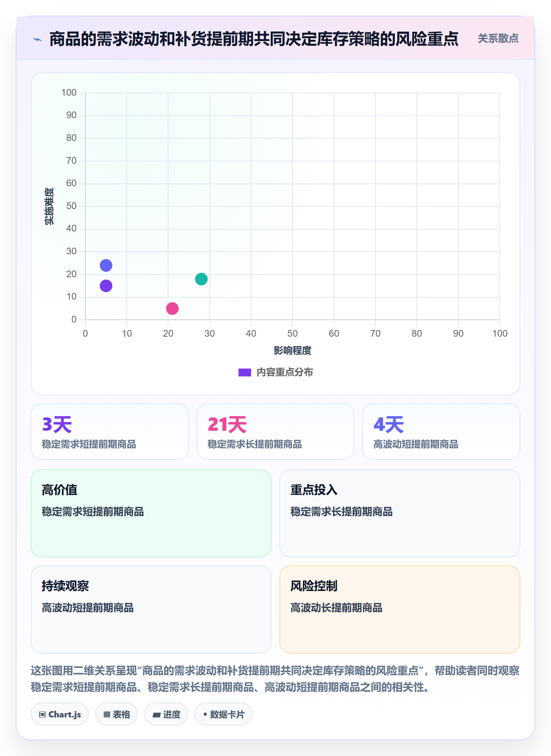Click the 表格 tag chip

(116, 714)
